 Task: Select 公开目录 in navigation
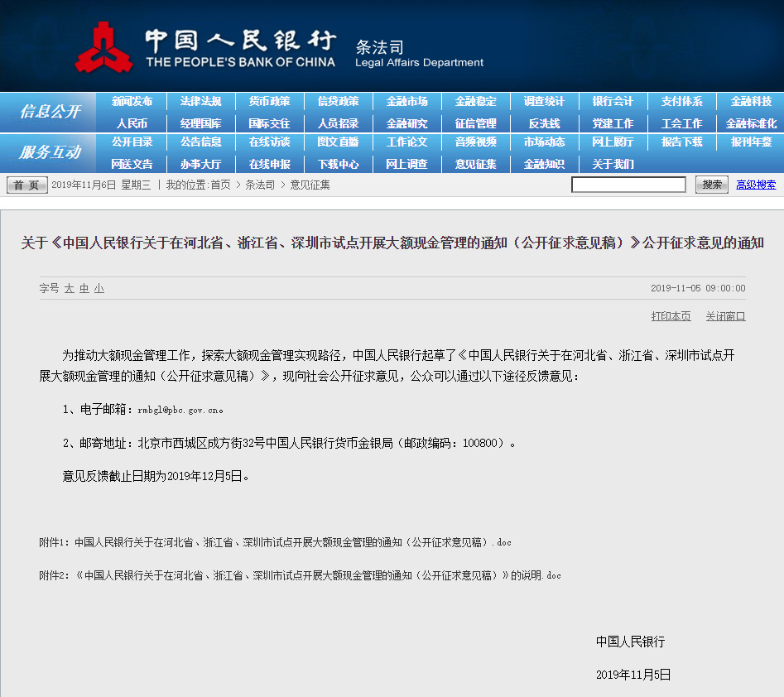tap(132, 142)
